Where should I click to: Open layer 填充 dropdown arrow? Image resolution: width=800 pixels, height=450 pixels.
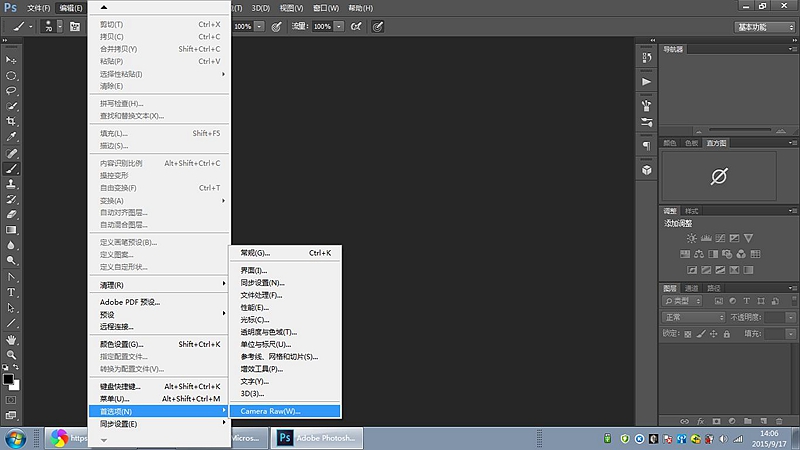[x=791, y=334]
